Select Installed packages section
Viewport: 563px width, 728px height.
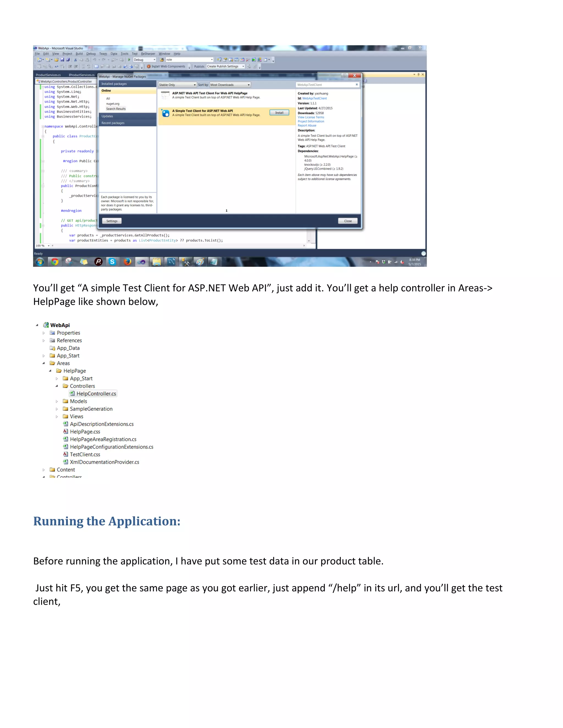coord(128,84)
